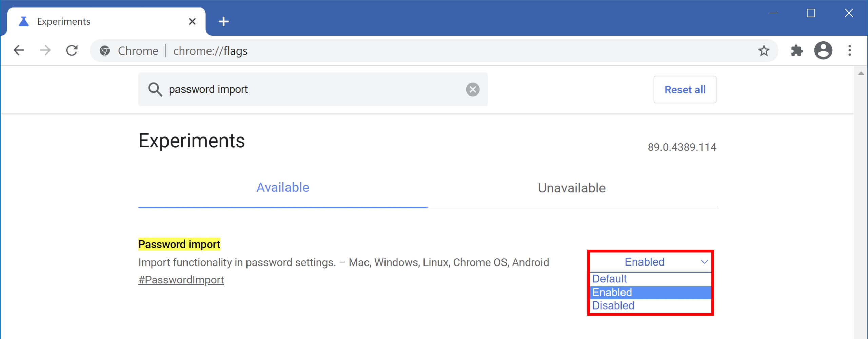This screenshot has width=868, height=339.
Task: Open the Chrome three-dot menu
Action: tap(849, 50)
